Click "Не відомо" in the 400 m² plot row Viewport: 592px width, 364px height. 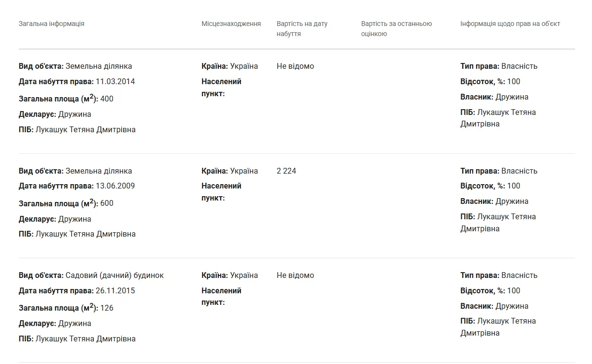(x=295, y=66)
